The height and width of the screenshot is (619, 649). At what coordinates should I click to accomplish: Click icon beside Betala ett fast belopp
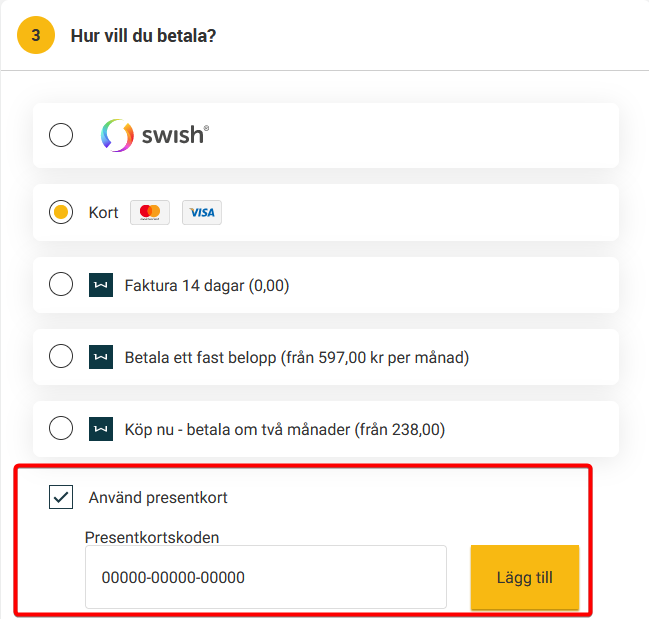click(x=101, y=357)
